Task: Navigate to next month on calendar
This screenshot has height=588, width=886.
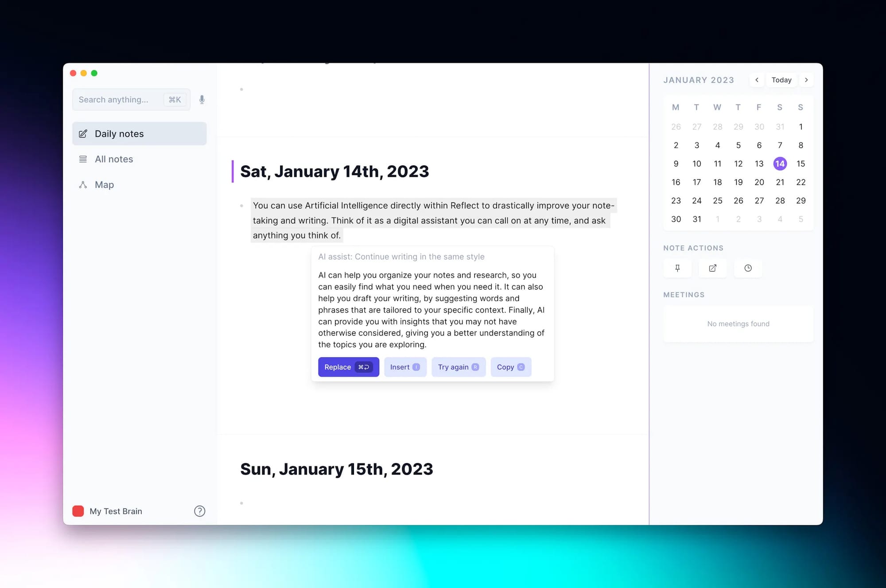Action: pos(807,79)
